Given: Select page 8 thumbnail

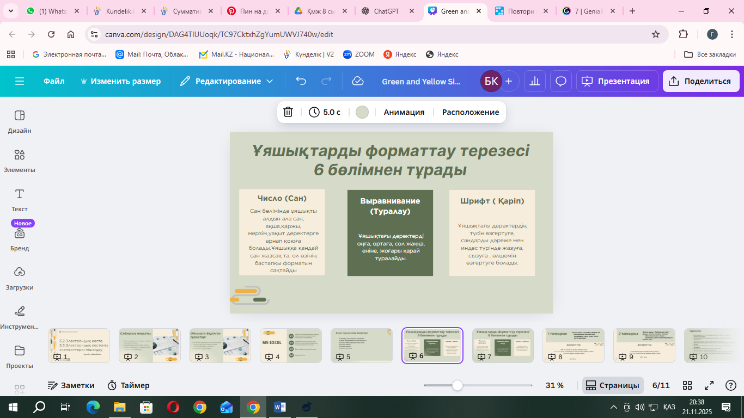Looking at the screenshot, I should tap(574, 345).
